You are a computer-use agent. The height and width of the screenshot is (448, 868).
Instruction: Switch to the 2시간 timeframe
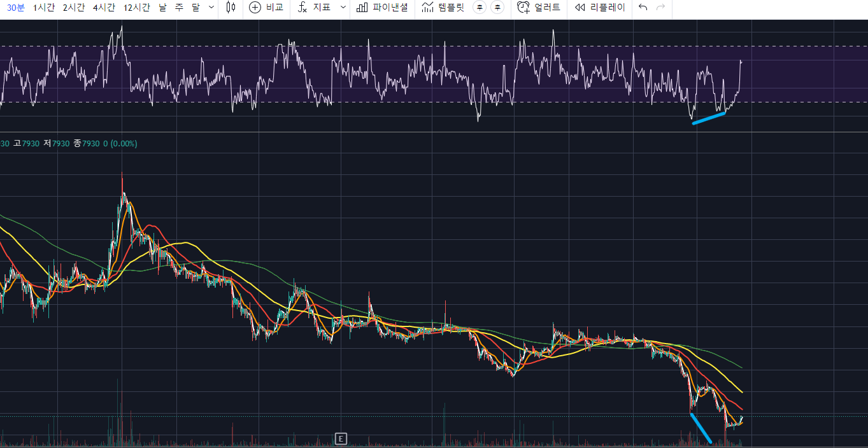(x=73, y=8)
